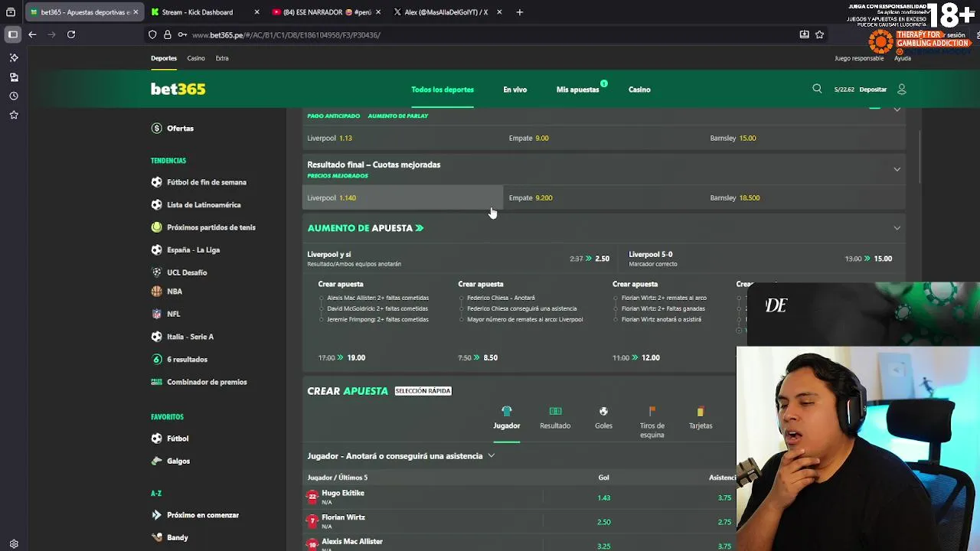Bet on Empate at 9.200 enhanced odds
980x551 pixels.
click(x=604, y=197)
